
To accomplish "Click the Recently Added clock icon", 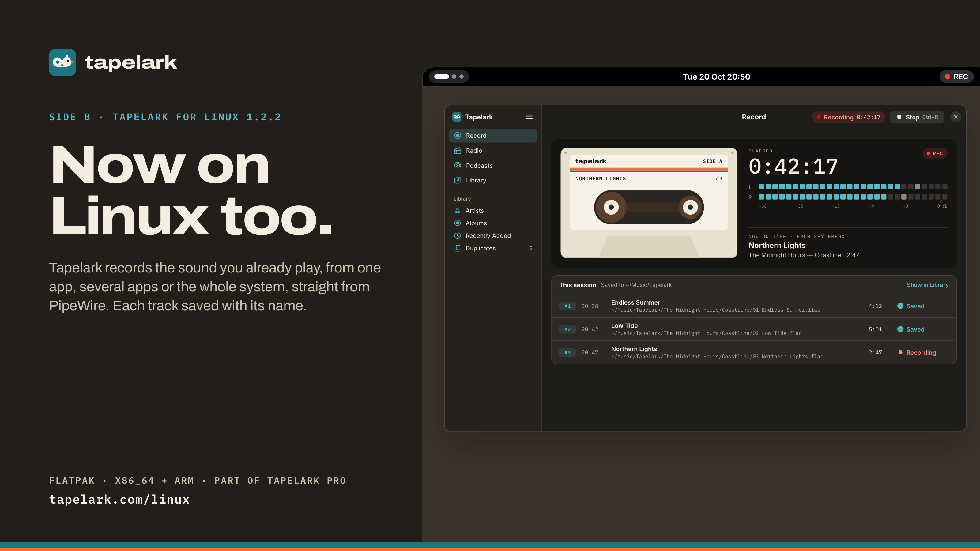I will pos(458,236).
